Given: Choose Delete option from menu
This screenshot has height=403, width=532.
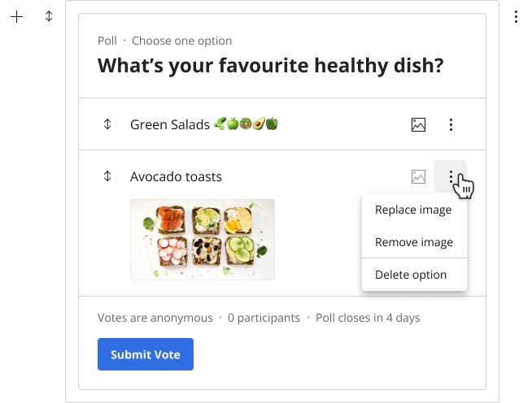Looking at the screenshot, I should pos(411,275).
